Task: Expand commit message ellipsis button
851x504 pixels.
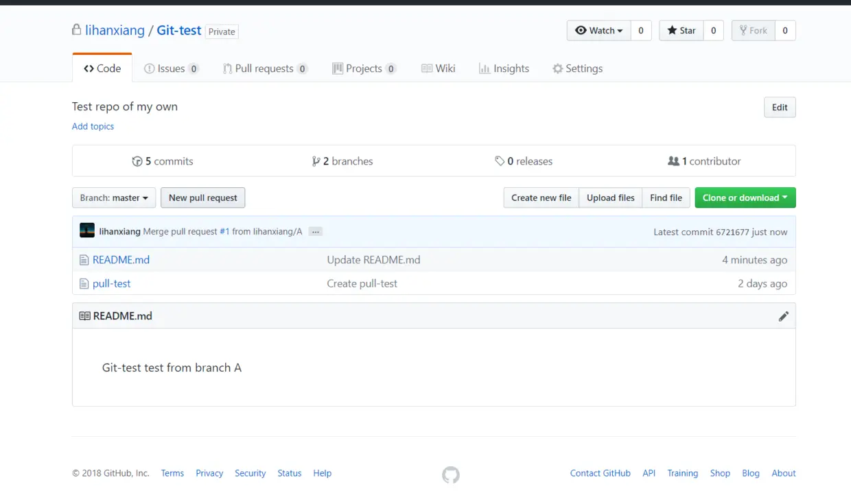Action: (315, 232)
